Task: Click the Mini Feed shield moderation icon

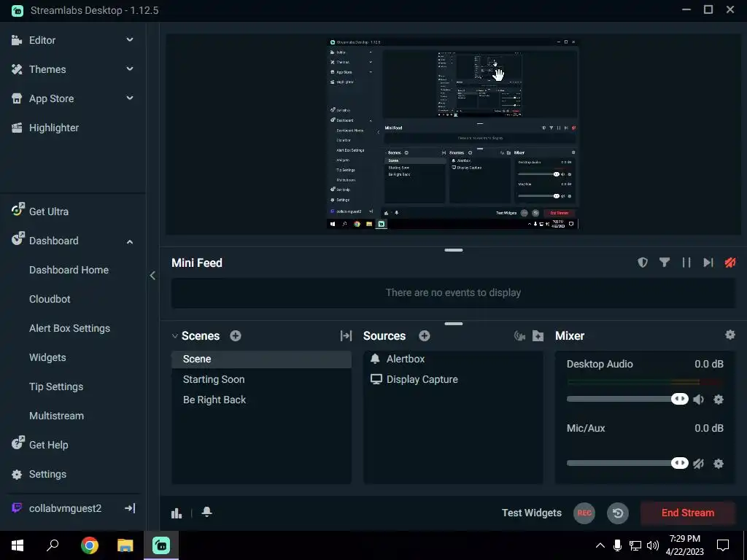Action: (x=643, y=262)
